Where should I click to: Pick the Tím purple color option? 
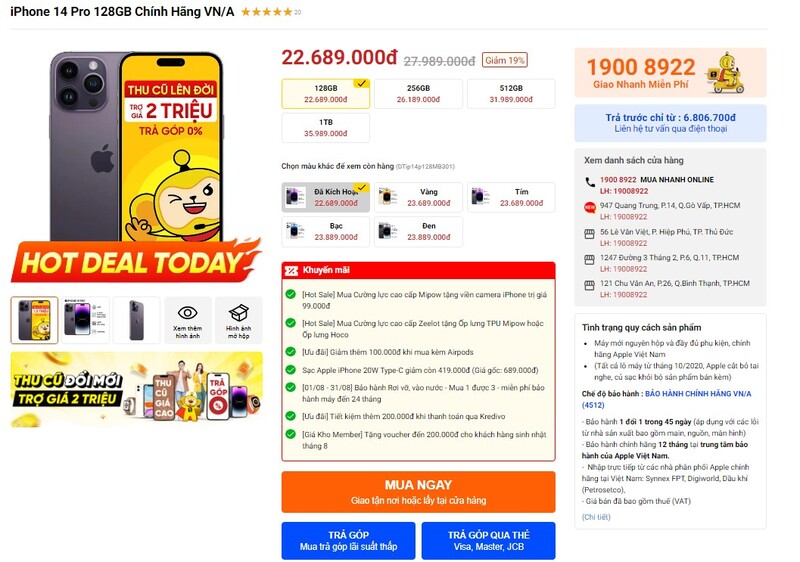click(x=511, y=197)
